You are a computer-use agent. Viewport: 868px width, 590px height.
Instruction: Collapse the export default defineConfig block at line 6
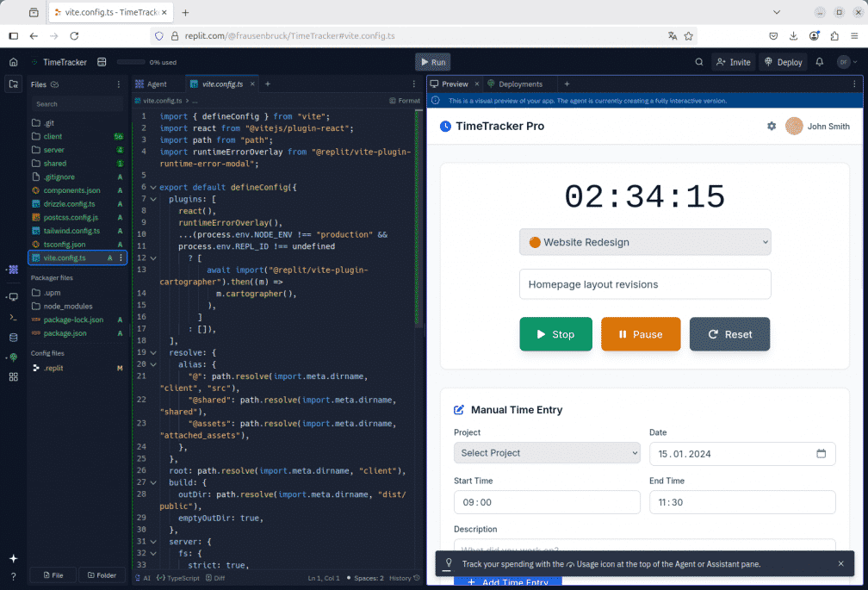tap(153, 186)
